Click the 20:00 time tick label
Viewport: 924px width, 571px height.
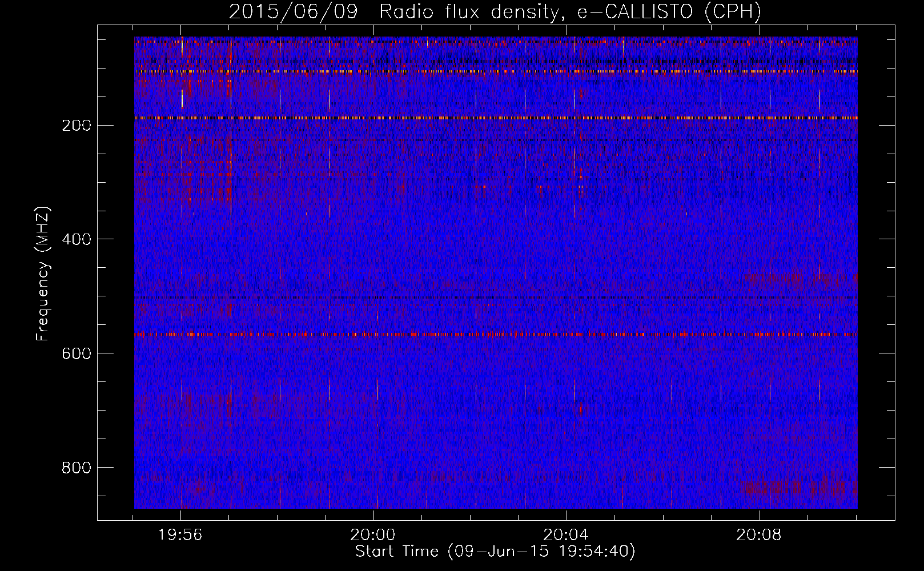tap(373, 535)
